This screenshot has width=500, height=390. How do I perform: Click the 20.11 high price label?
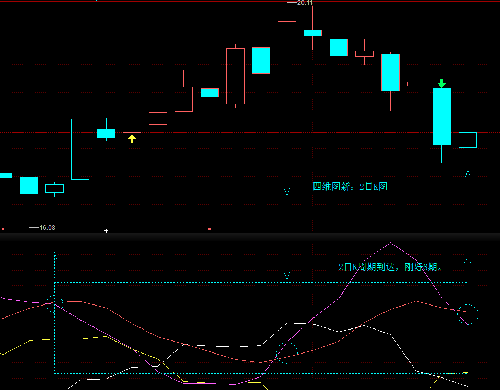click(301, 3)
